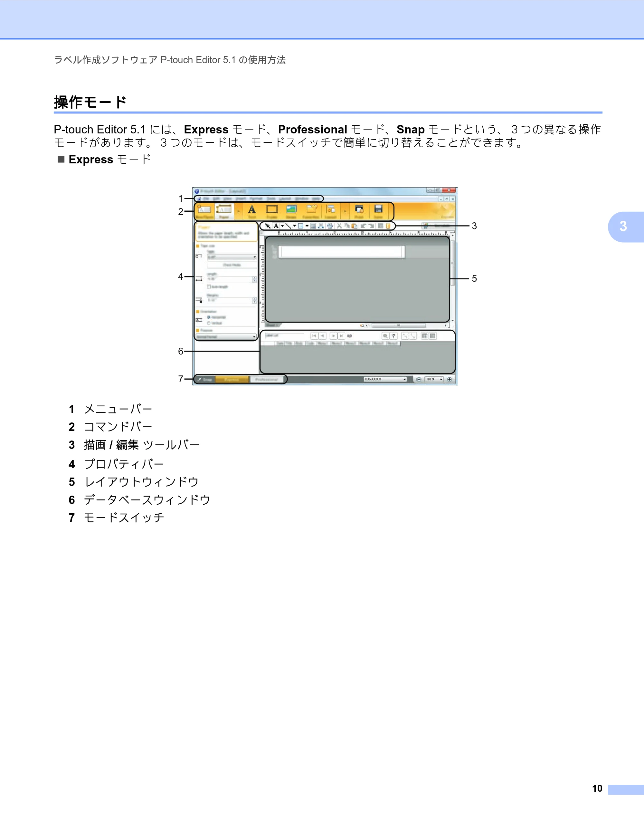
Task: Click the orange database cylinder icon
Action: pos(388,226)
